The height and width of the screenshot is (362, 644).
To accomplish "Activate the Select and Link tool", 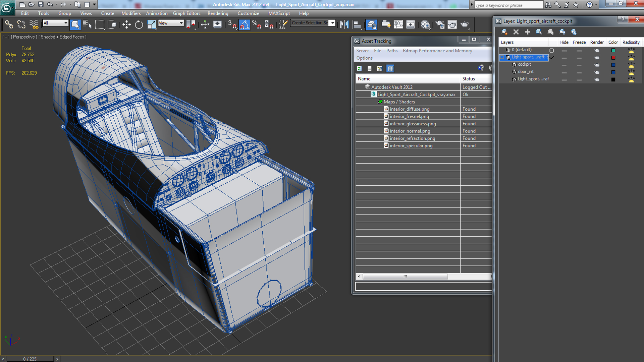I will [x=9, y=24].
